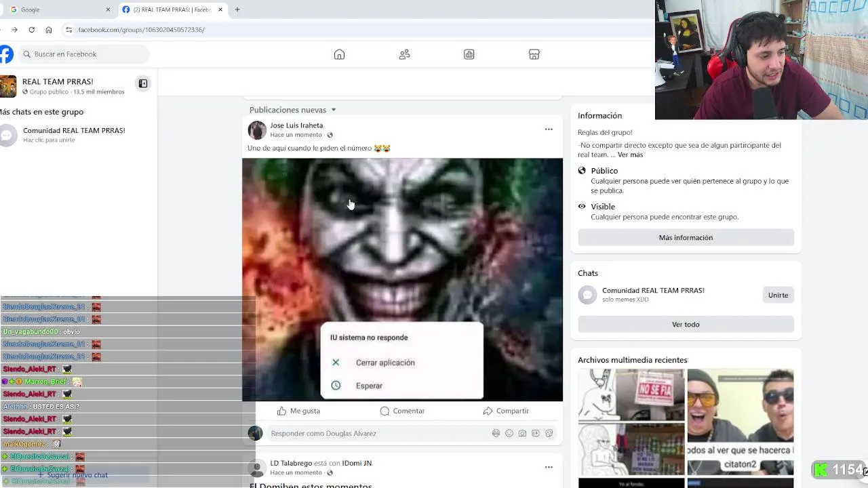Go forward in browser history
This screenshot has height=488, width=868.
pyautogui.click(x=14, y=30)
